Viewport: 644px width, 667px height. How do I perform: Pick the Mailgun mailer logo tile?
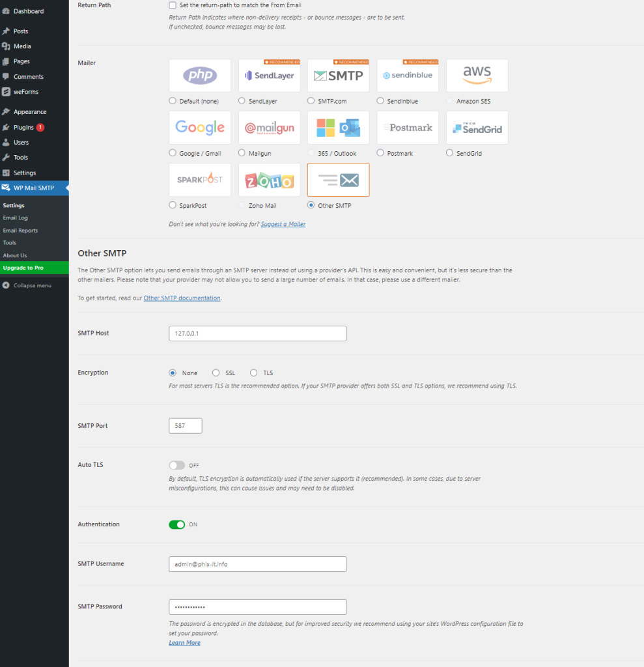tap(269, 128)
